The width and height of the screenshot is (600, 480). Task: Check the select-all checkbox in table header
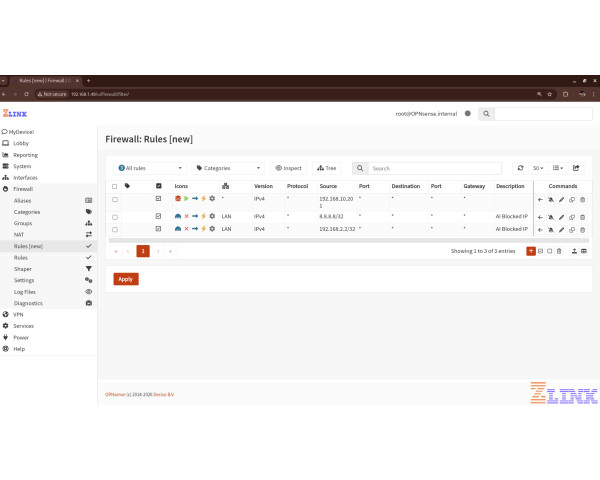point(115,186)
